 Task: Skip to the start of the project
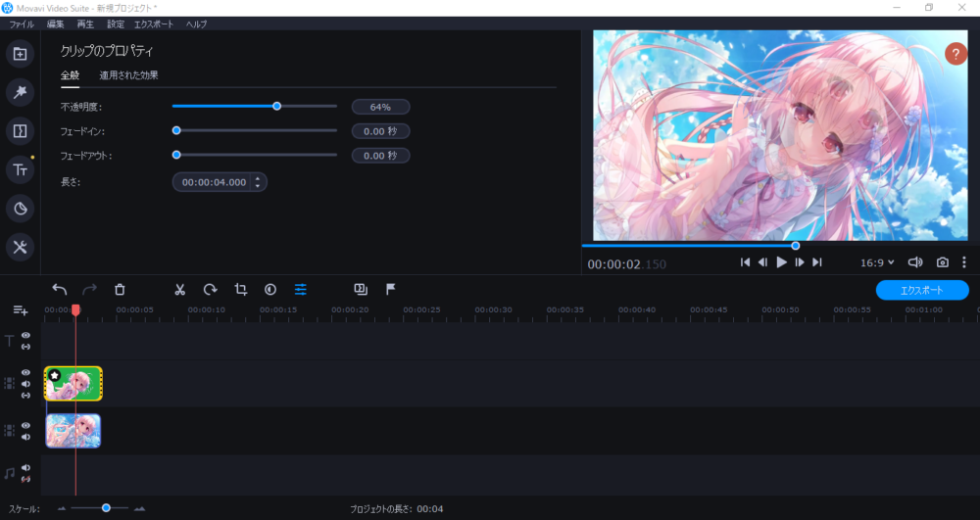click(x=745, y=262)
